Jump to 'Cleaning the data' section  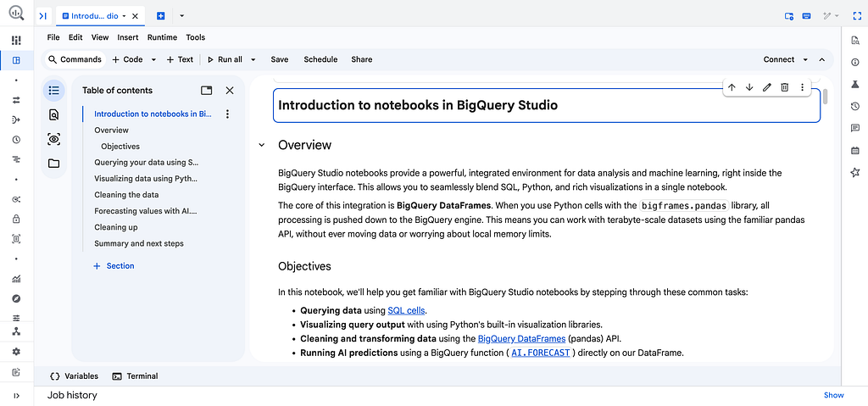[x=126, y=195]
